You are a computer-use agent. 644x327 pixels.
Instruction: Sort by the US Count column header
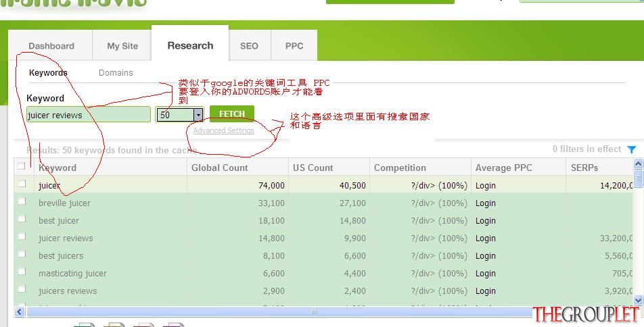click(329, 168)
